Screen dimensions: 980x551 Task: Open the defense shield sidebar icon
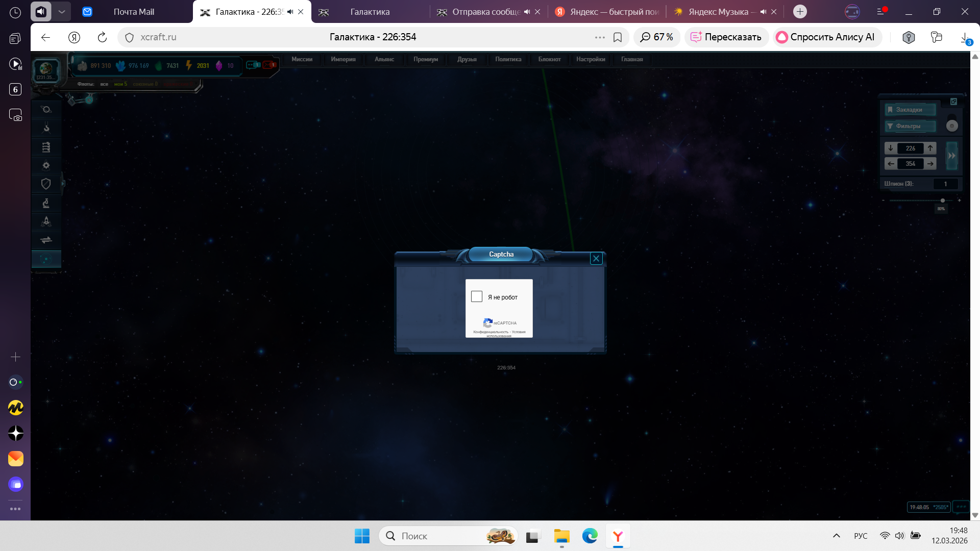[46, 184]
